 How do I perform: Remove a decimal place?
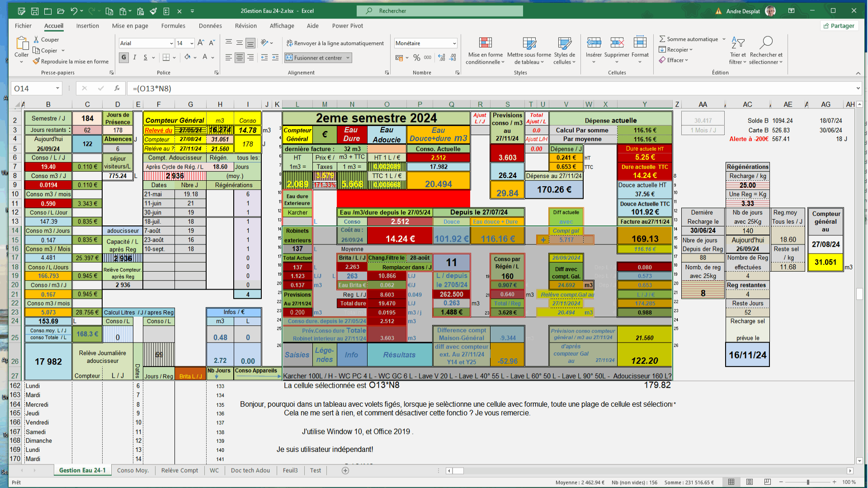(x=453, y=57)
